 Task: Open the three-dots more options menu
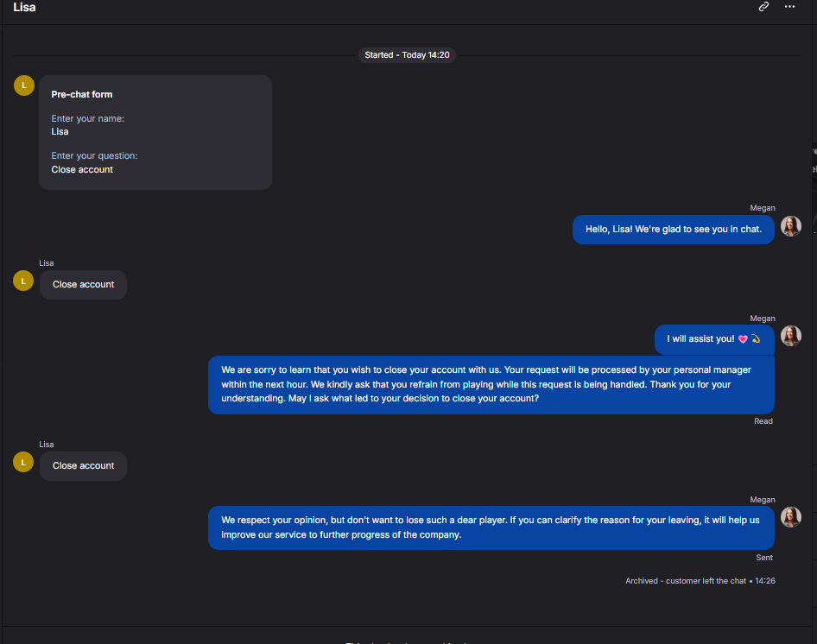pyautogui.click(x=790, y=7)
